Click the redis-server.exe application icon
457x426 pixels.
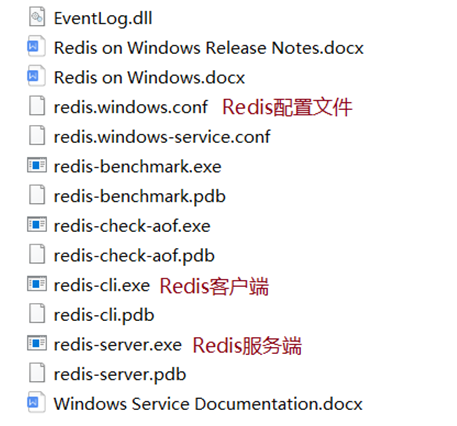[37, 343]
